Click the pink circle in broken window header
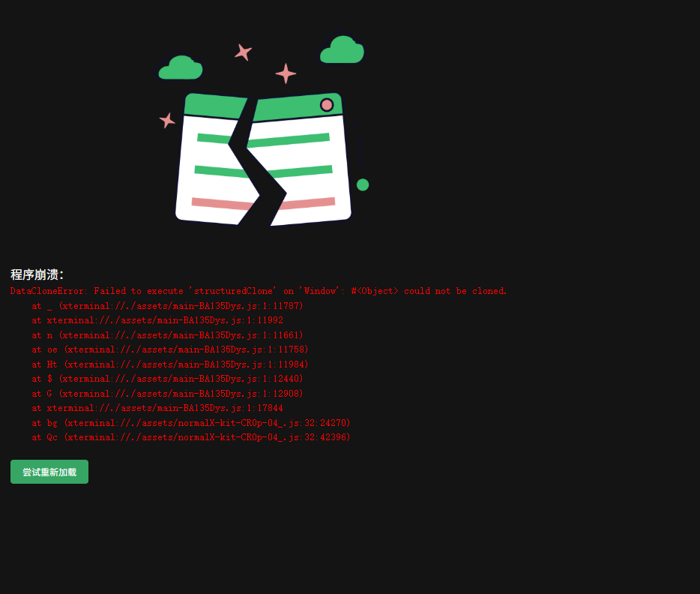The image size is (700, 594). pos(327,105)
